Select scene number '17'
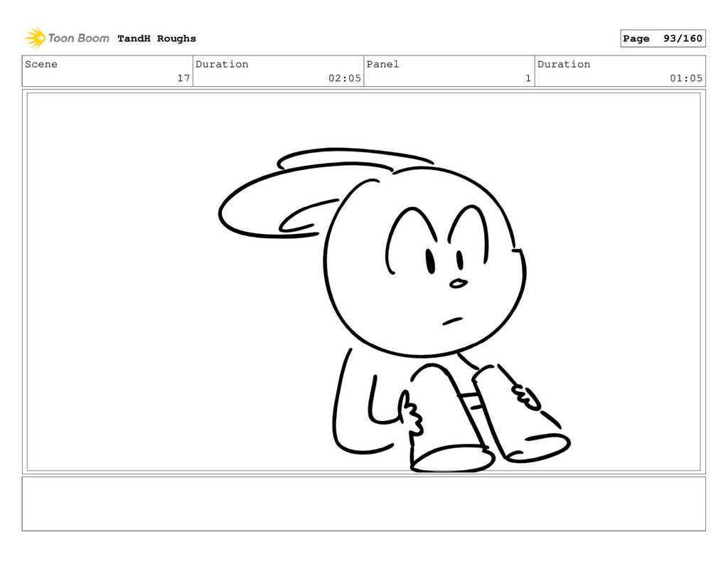Image resolution: width=728 pixels, height=564 pixels. pos(184,78)
